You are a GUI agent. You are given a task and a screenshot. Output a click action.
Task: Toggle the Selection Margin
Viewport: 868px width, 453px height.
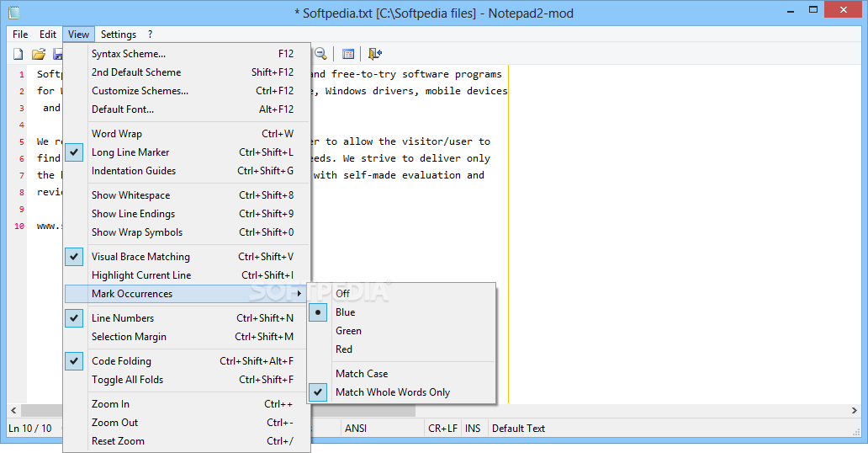(x=187, y=337)
